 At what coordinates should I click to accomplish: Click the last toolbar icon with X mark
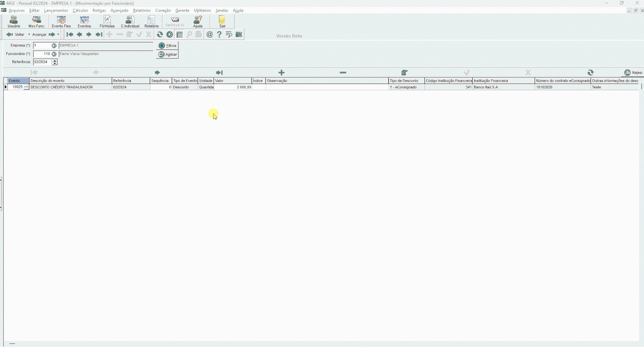239,35
